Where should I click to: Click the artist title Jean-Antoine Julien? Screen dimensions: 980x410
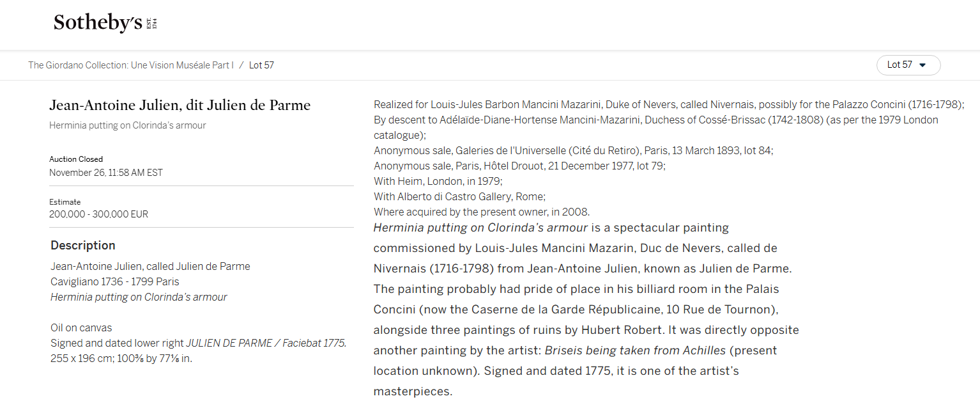click(x=180, y=106)
